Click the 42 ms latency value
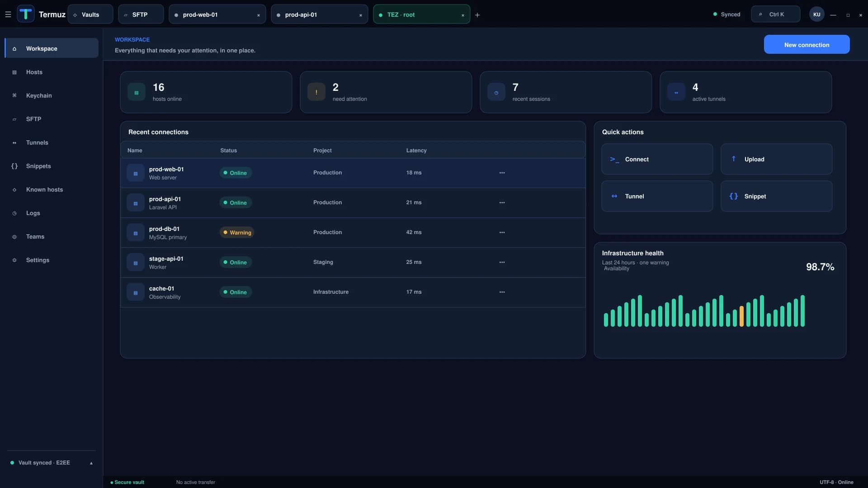 pos(414,232)
